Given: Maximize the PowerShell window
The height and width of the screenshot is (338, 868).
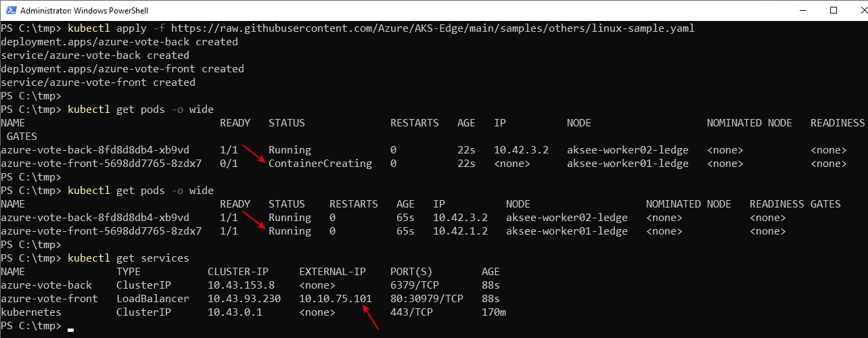Looking at the screenshot, I should tap(832, 10).
